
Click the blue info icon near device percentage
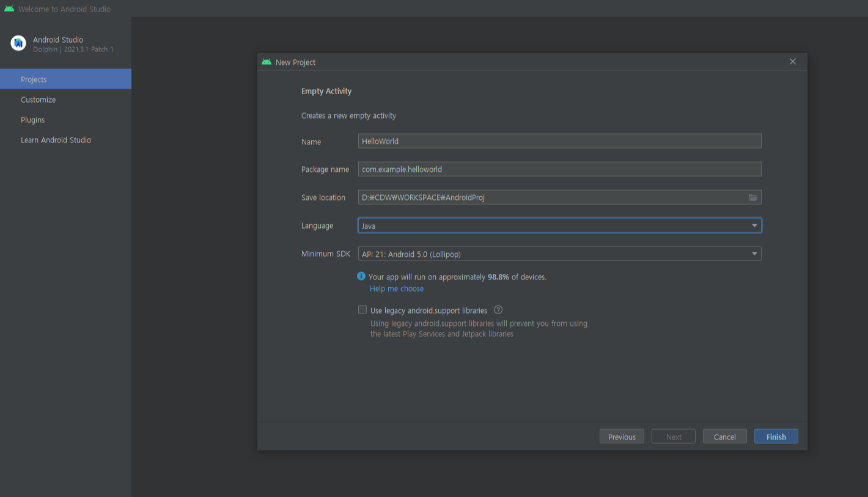pos(361,276)
